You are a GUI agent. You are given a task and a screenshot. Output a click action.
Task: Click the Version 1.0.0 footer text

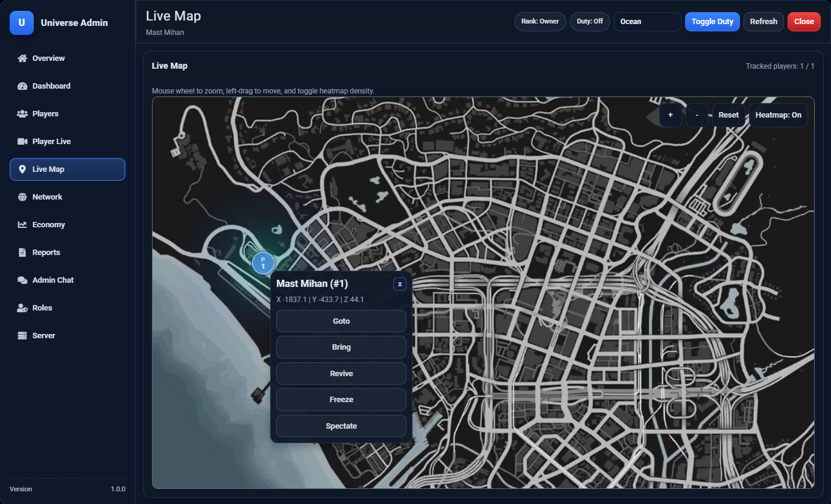(x=68, y=489)
